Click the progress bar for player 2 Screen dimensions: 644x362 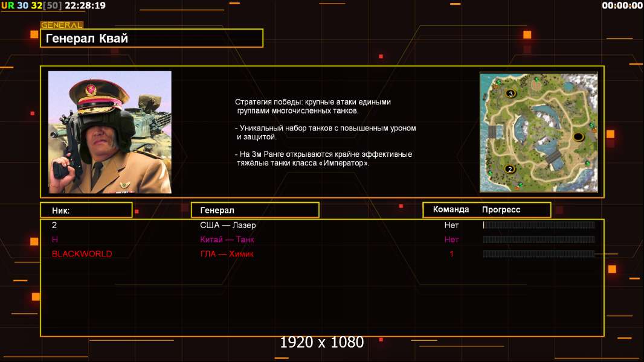[539, 225]
